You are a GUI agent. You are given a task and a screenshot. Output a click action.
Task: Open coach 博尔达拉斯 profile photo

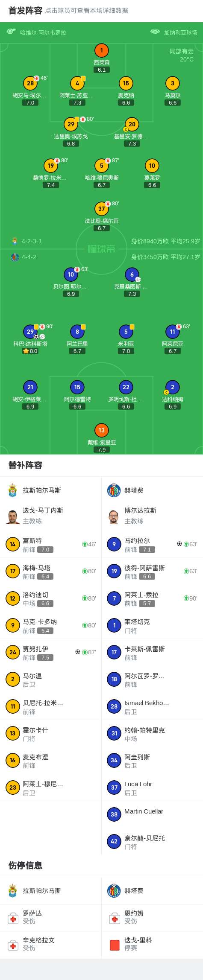click(114, 516)
